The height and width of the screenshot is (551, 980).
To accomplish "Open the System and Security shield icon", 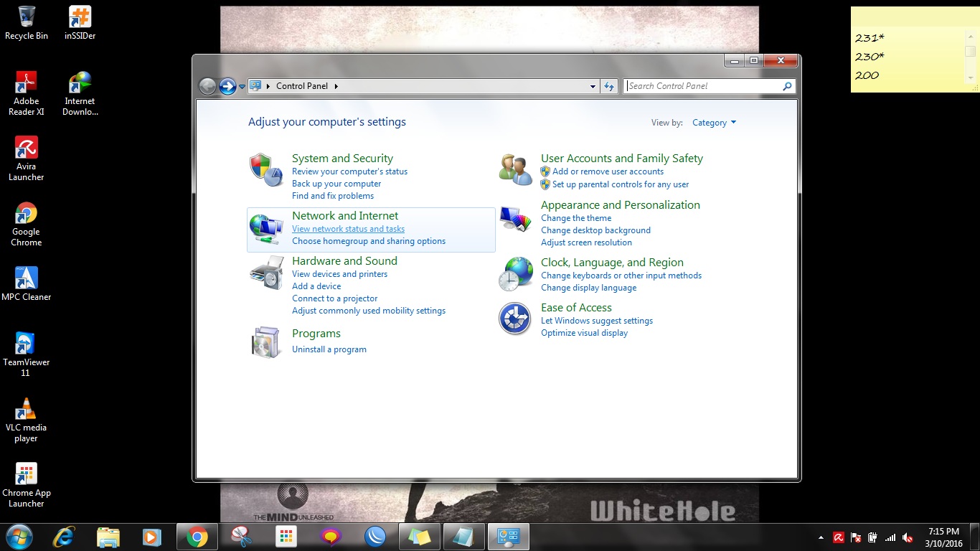I will [266, 172].
